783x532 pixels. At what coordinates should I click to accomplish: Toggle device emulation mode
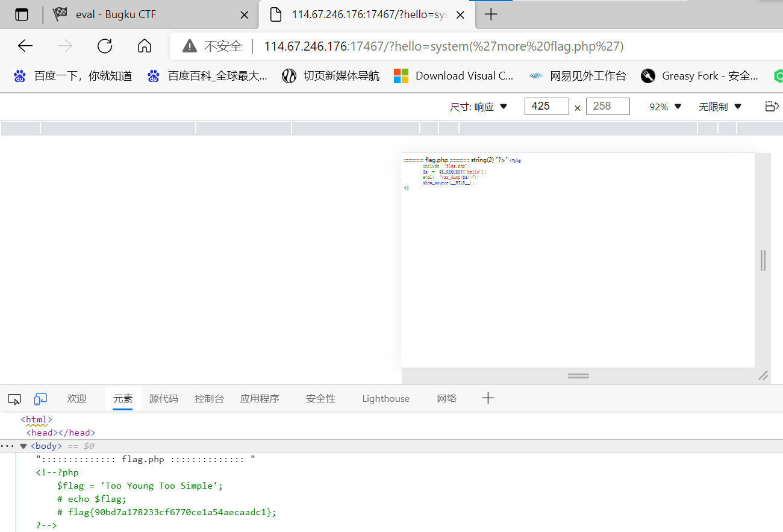click(40, 399)
